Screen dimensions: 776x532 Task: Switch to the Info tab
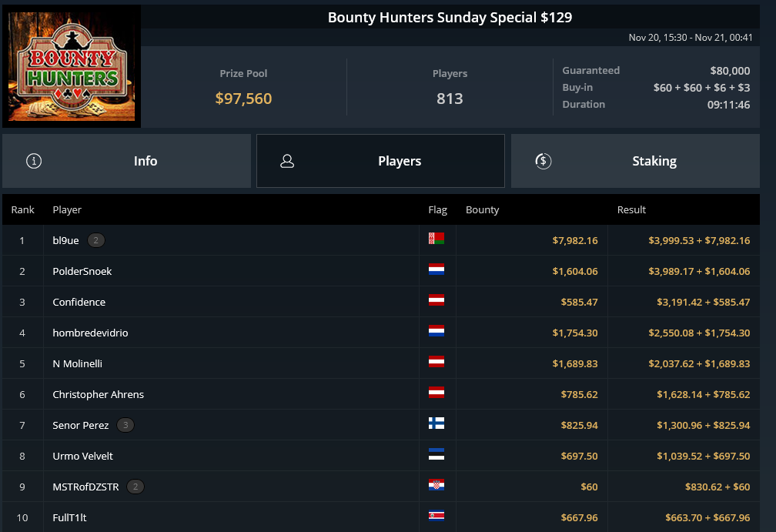[127, 161]
